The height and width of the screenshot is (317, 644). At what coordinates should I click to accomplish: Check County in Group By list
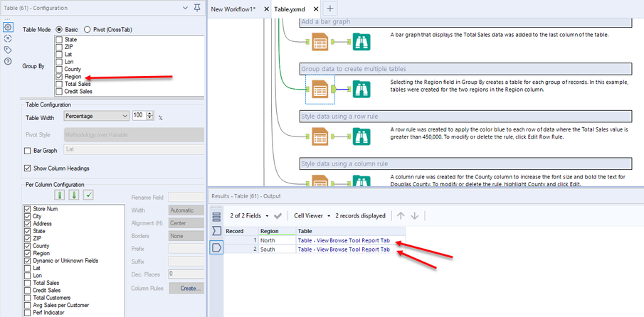click(59, 70)
